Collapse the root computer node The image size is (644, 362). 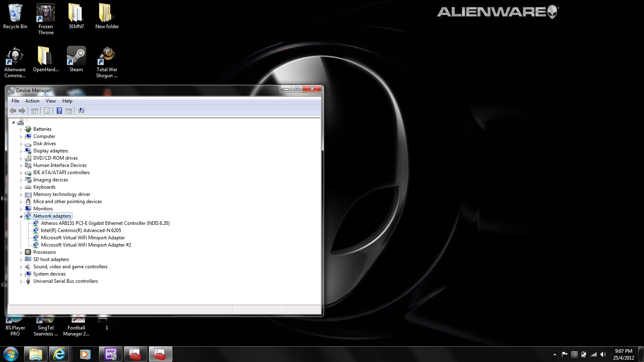(x=13, y=122)
